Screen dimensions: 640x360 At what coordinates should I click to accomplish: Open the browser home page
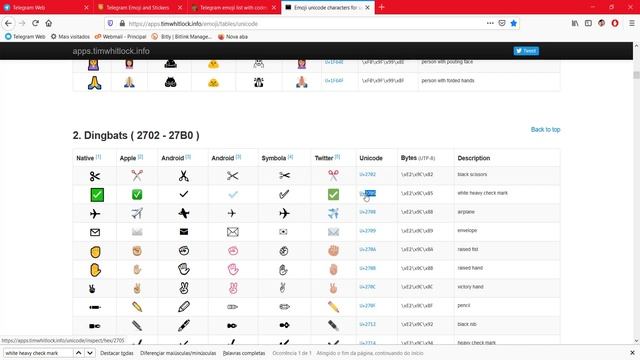49,23
